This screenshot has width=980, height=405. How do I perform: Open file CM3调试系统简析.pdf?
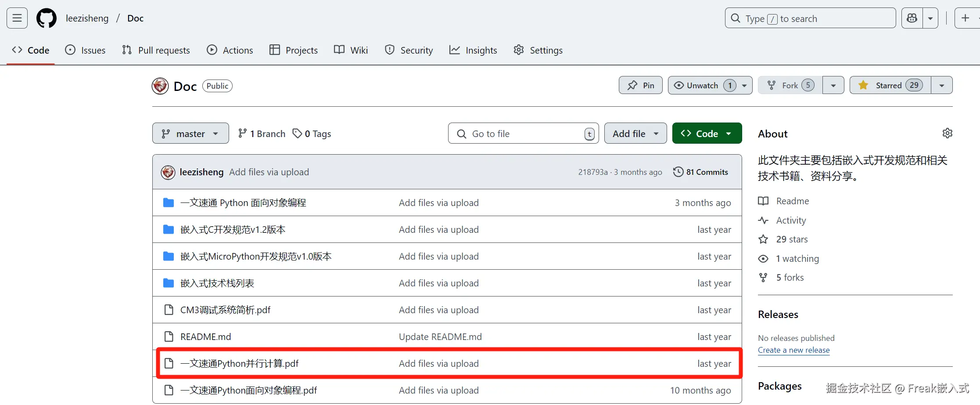tap(226, 310)
